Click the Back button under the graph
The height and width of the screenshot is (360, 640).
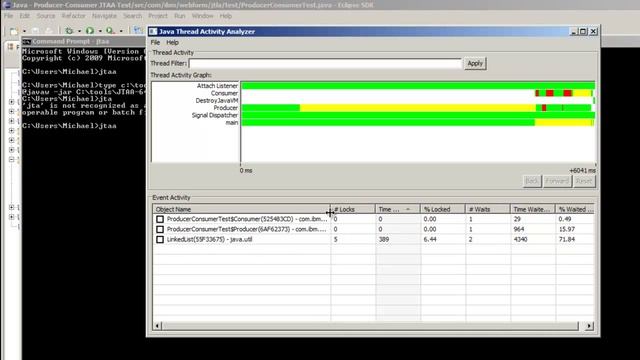[x=531, y=181]
